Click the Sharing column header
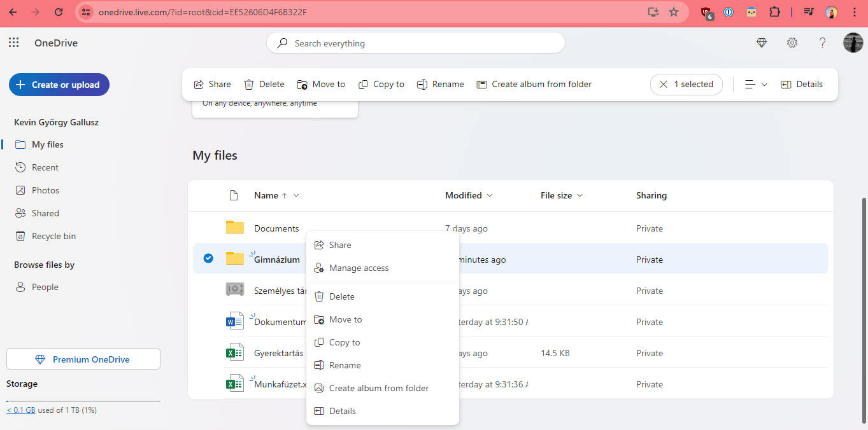This screenshot has width=868, height=430. [x=651, y=195]
